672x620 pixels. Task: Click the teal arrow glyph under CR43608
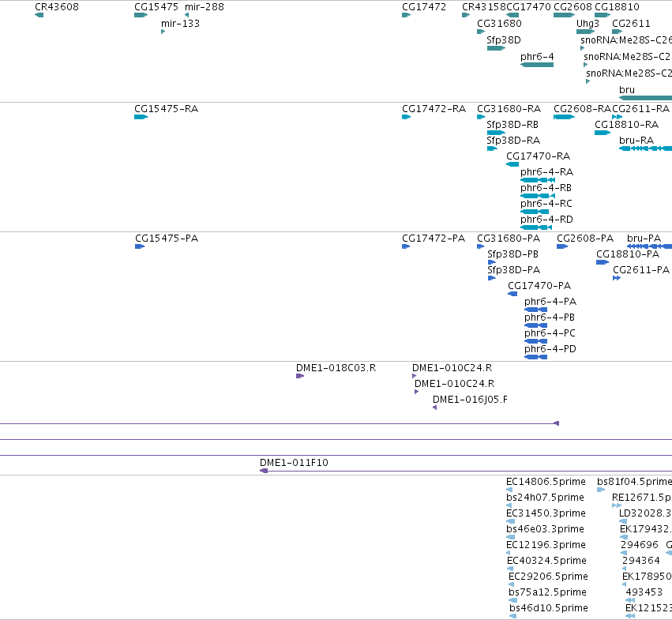(39, 15)
